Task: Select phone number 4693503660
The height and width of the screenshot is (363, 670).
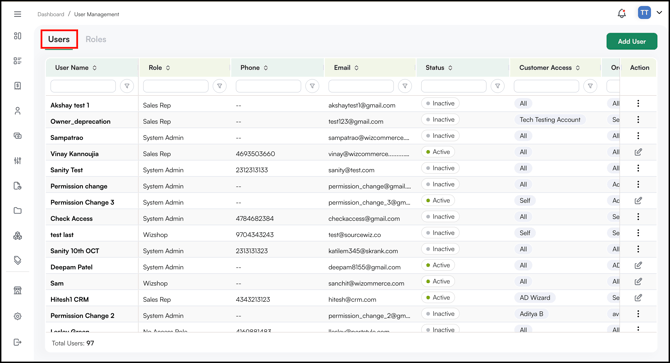Action: coord(255,154)
